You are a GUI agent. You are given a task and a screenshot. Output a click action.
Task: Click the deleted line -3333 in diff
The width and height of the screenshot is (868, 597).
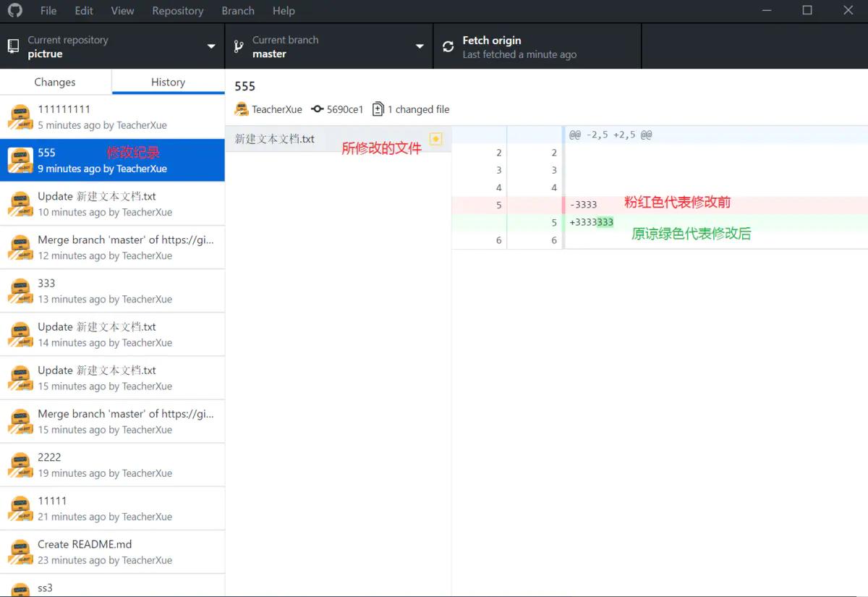tap(660, 205)
